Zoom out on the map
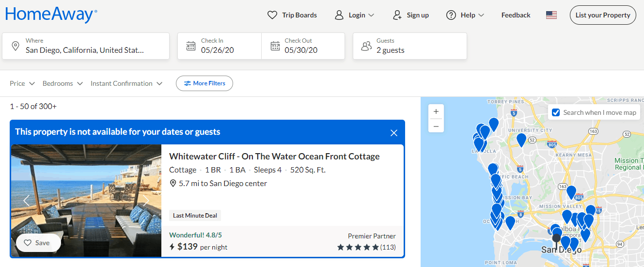Screen dimensions: 644x267 click(x=436, y=126)
